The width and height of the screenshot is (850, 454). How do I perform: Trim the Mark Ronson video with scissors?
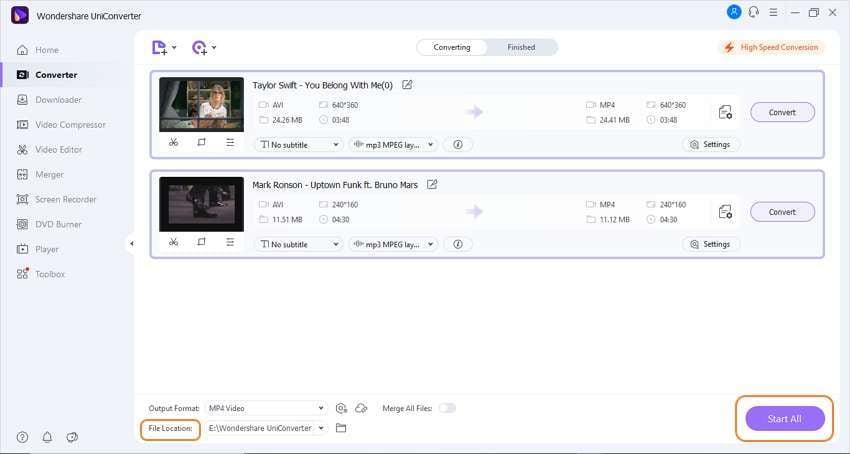[x=173, y=242]
